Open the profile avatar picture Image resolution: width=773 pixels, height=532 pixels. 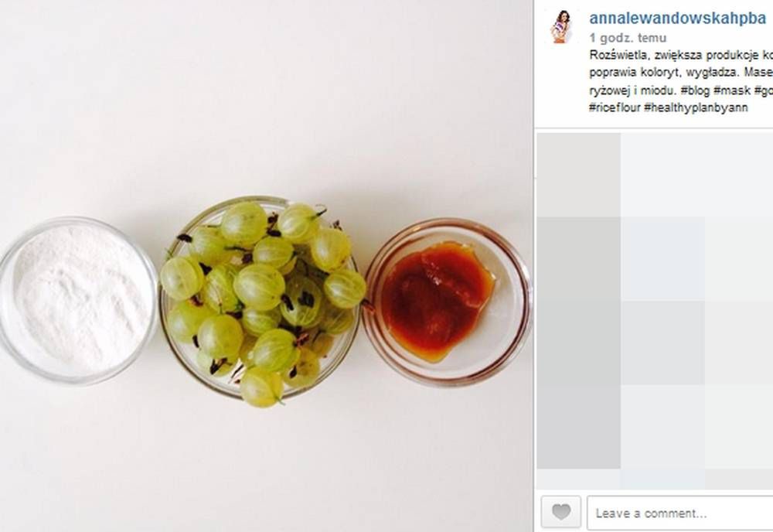click(560, 27)
